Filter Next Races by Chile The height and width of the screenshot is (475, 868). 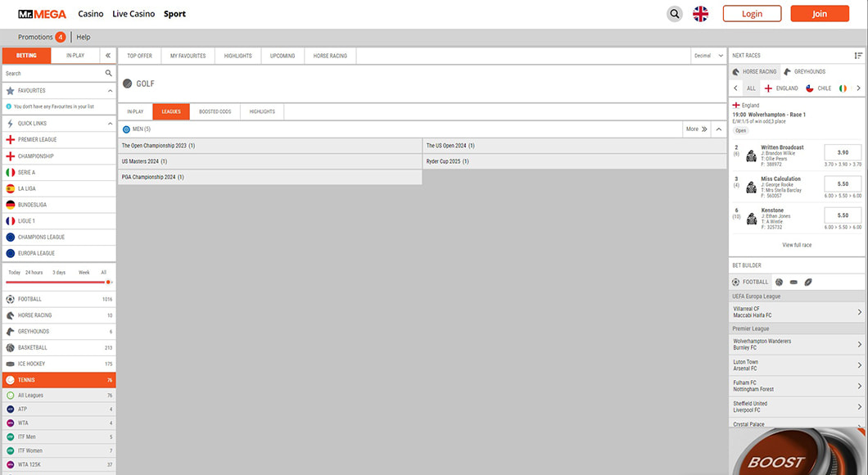point(818,88)
